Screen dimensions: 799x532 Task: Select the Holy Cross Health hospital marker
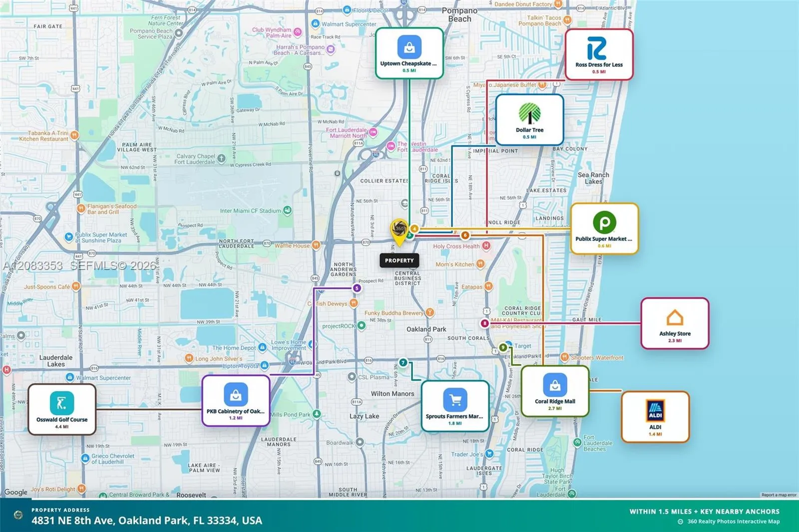pyautogui.click(x=486, y=246)
